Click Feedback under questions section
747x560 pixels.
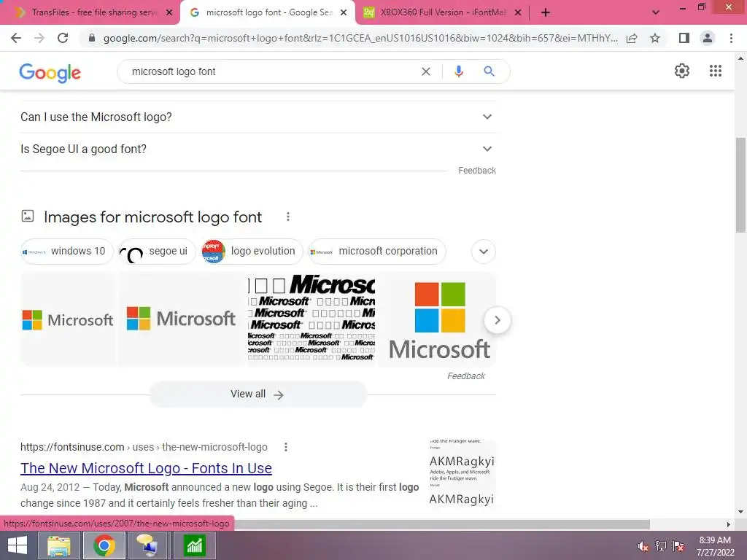(x=477, y=171)
